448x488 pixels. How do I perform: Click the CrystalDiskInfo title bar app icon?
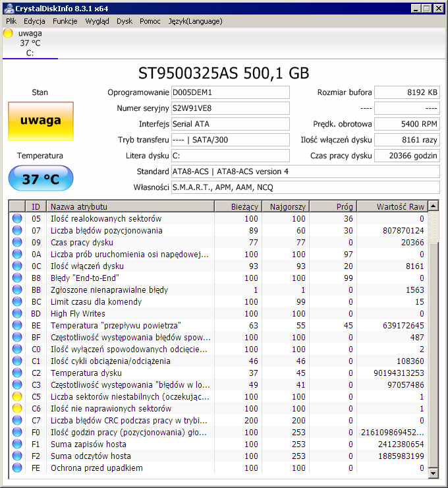tap(9, 9)
